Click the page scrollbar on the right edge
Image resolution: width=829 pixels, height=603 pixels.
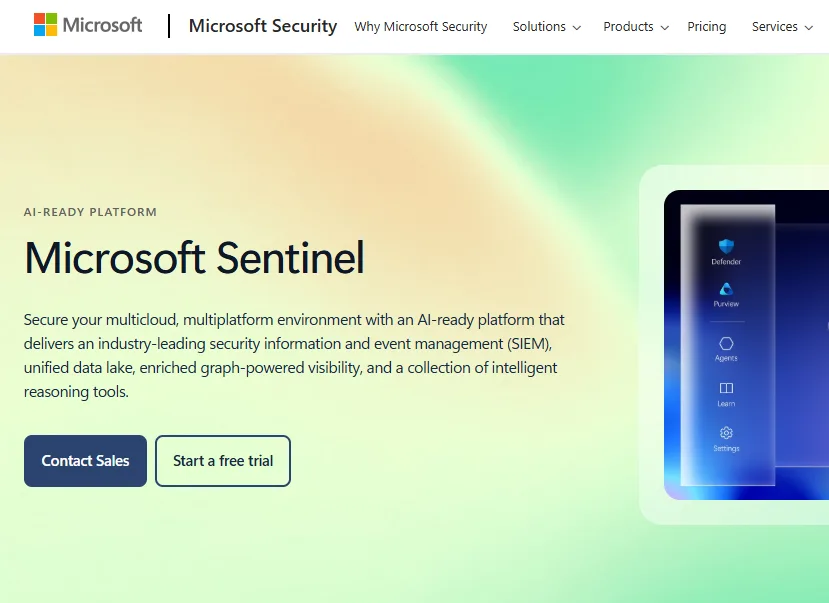tap(826, 300)
